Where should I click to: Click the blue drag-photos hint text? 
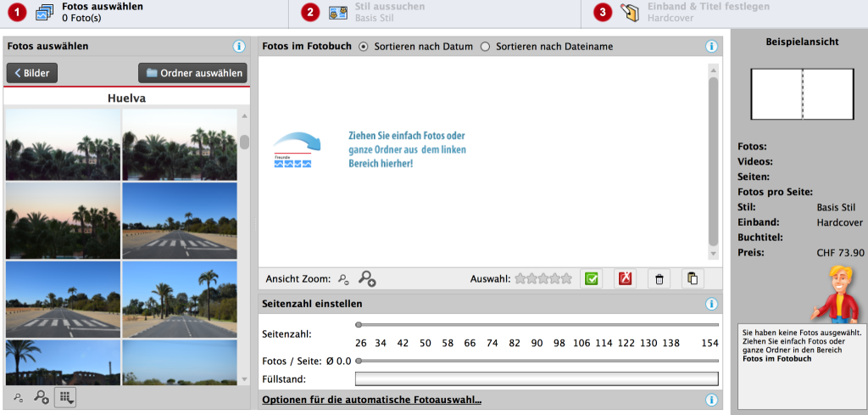[x=407, y=149]
